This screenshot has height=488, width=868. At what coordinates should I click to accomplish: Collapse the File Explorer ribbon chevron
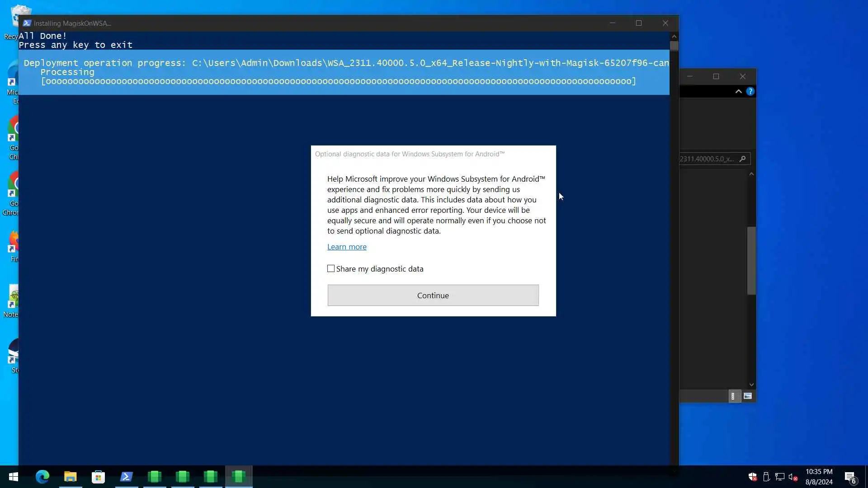tap(738, 91)
